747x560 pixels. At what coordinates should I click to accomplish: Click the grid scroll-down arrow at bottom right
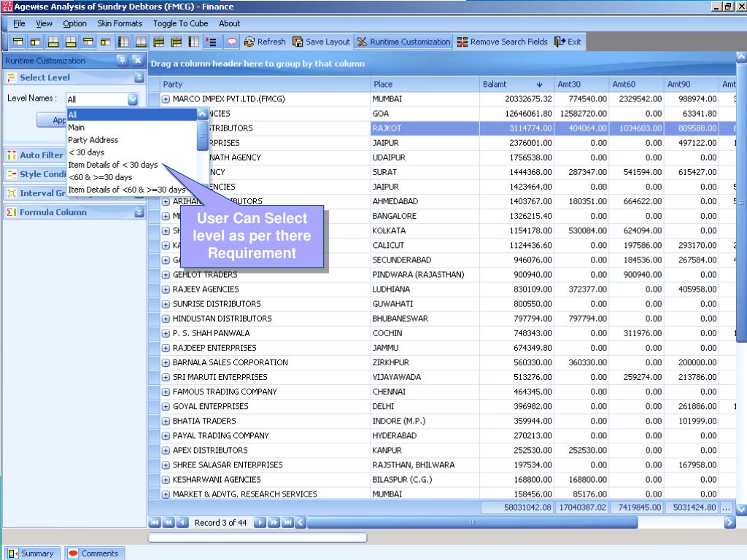(741, 510)
